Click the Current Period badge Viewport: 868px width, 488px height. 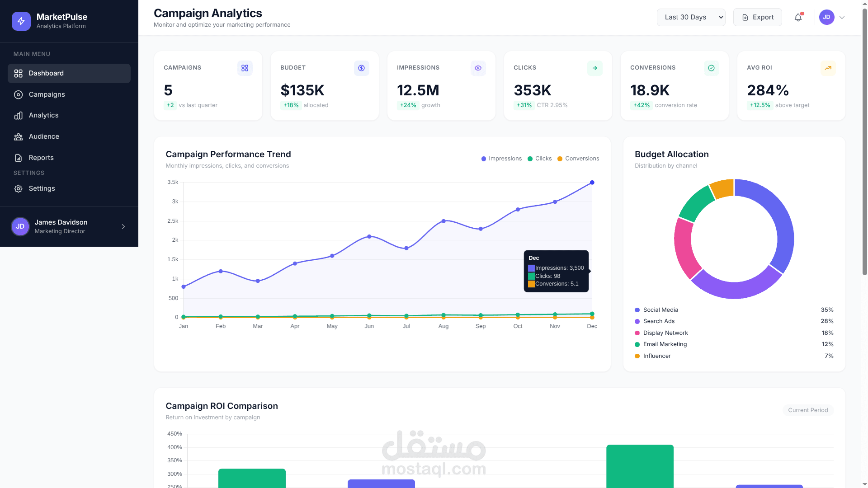click(808, 410)
